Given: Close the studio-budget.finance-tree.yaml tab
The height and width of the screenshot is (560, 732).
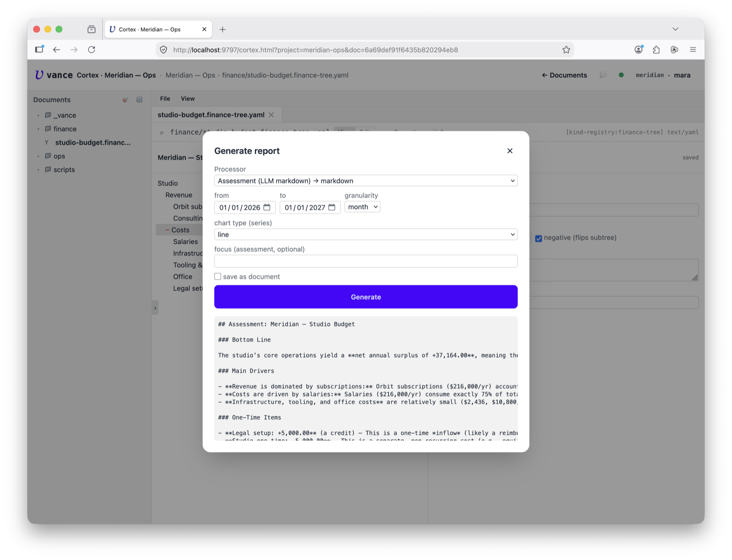Looking at the screenshot, I should coord(271,115).
